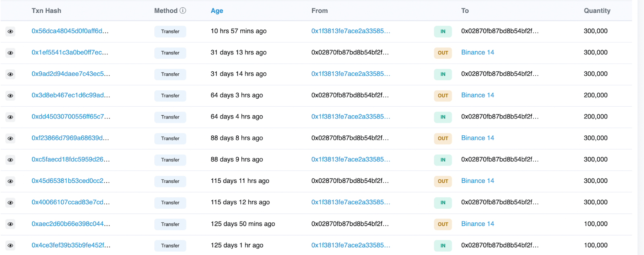Click eye icon for 0x45d65381b53ced0cc2 transaction
Image resolution: width=644 pixels, height=255 pixels.
coord(10,181)
